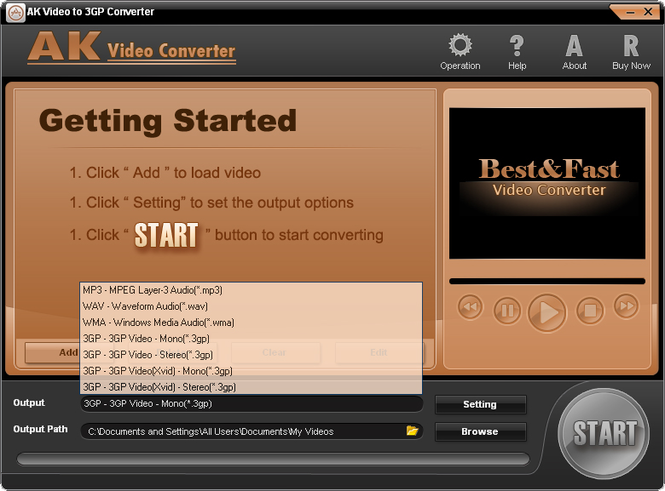Click Buy Now registration icon
The height and width of the screenshot is (491, 665).
click(631, 52)
